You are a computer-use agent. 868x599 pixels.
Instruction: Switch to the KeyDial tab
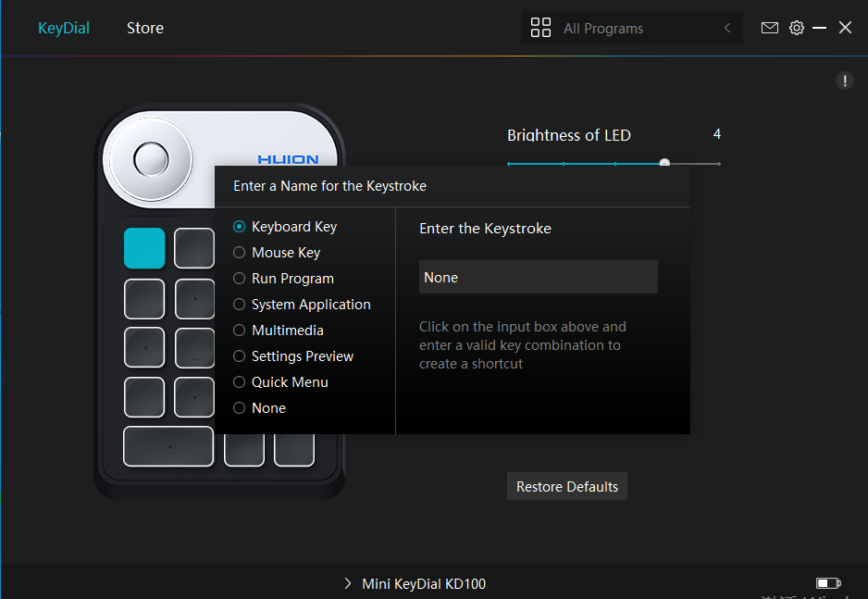(64, 28)
